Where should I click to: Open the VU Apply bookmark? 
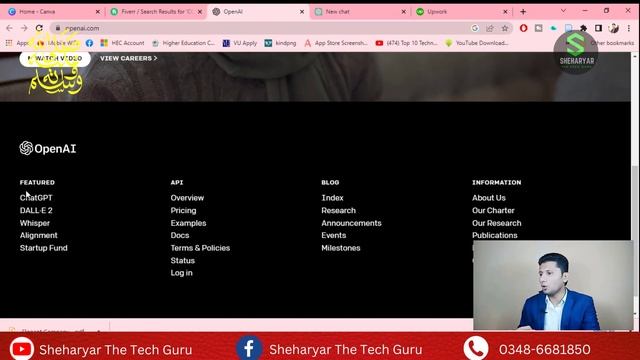pos(240,43)
